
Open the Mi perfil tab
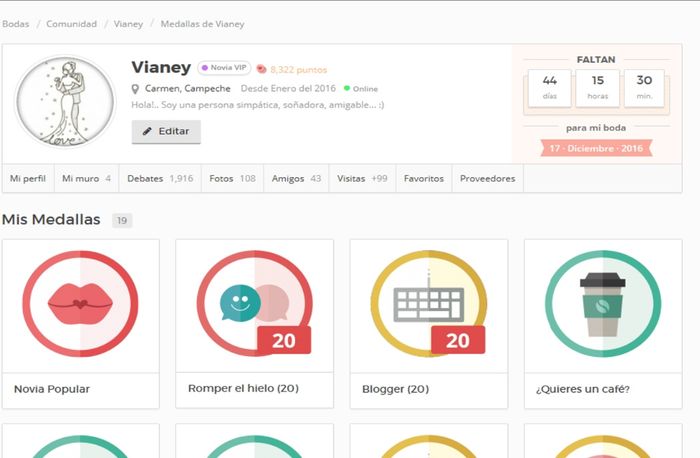coord(28,178)
